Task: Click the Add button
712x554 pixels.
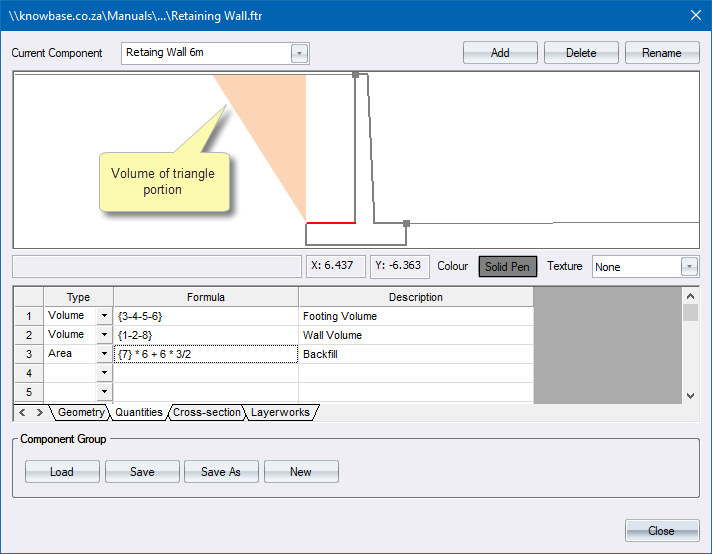Action: pyautogui.click(x=500, y=53)
